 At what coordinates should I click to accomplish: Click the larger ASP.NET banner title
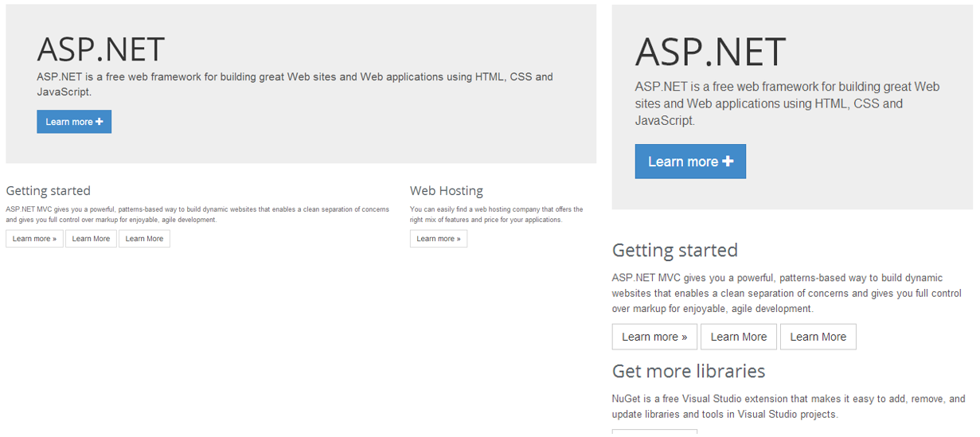tap(710, 52)
